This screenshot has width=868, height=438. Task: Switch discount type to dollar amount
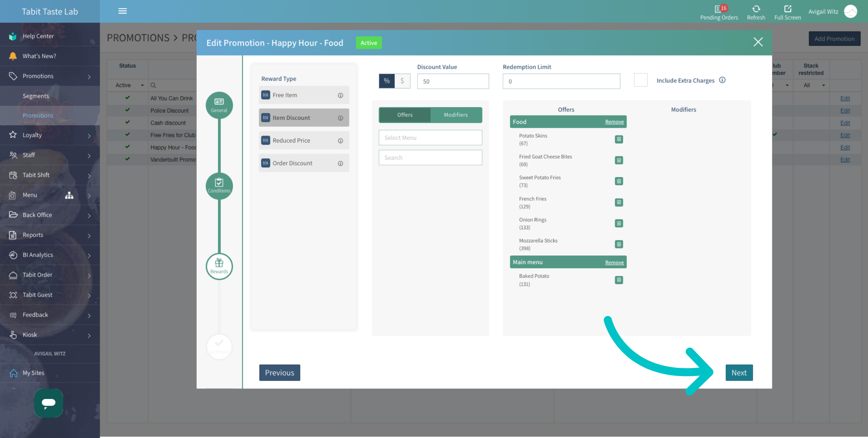[402, 81]
